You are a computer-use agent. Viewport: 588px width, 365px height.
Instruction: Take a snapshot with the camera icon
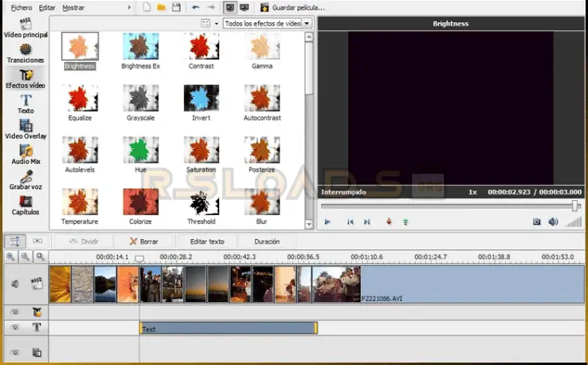pyautogui.click(x=536, y=222)
